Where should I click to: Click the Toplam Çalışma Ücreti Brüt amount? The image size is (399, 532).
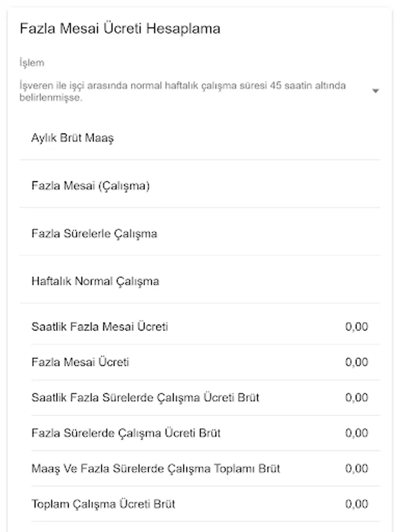click(356, 504)
